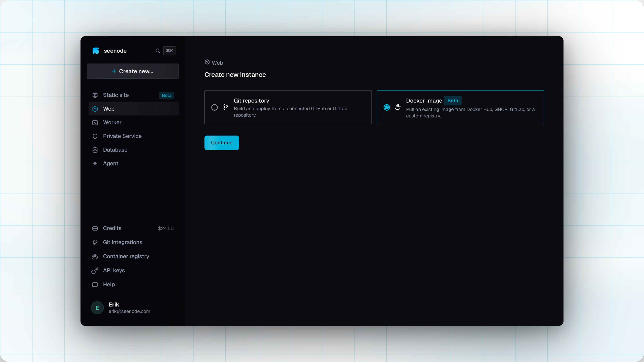Open Git integrations
The image size is (644, 362).
click(x=133, y=242)
